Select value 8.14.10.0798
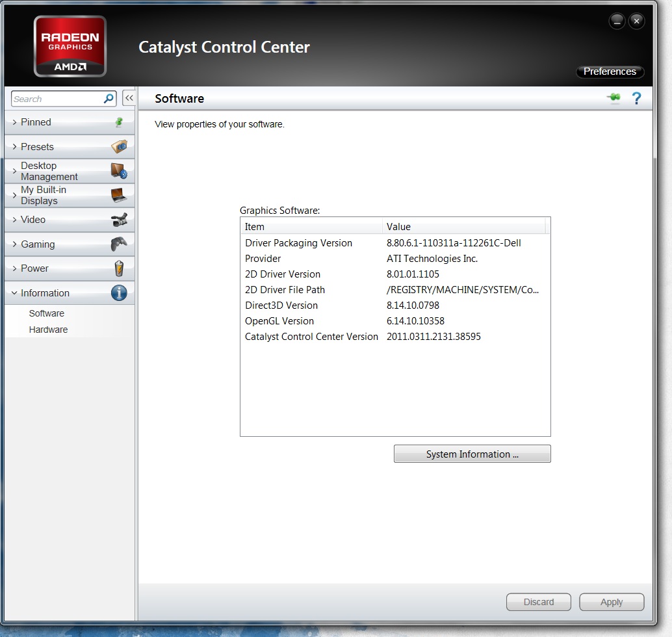 point(413,305)
